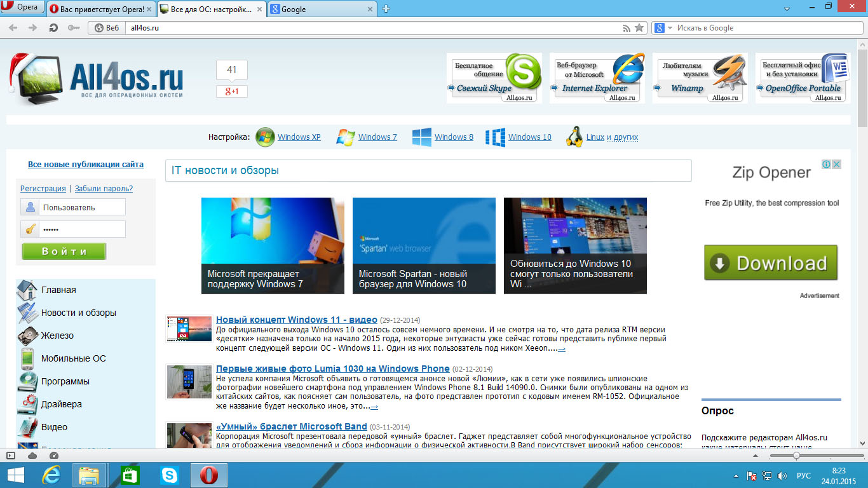Image resolution: width=868 pixels, height=488 pixels.
Task: Click the password manager key icon
Action: click(74, 28)
